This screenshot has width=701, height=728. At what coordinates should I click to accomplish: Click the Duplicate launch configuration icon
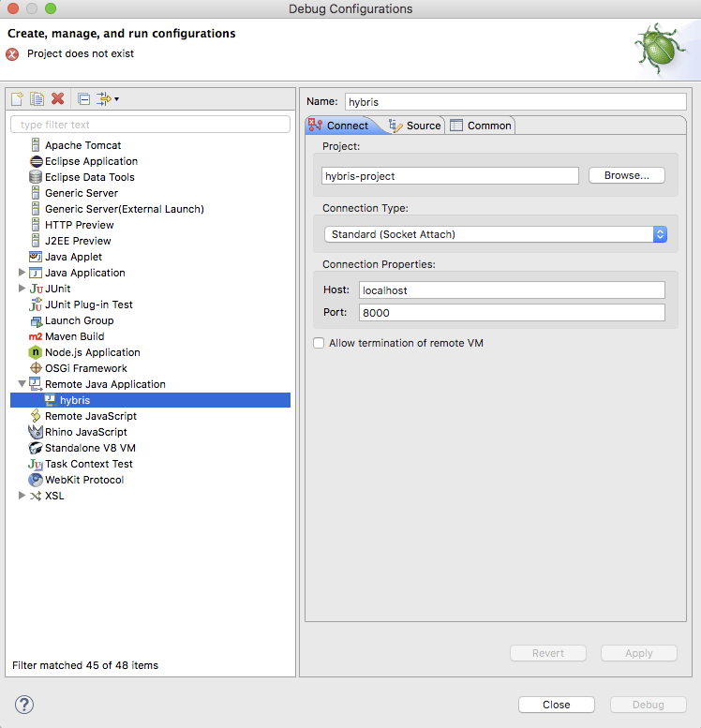click(x=37, y=99)
